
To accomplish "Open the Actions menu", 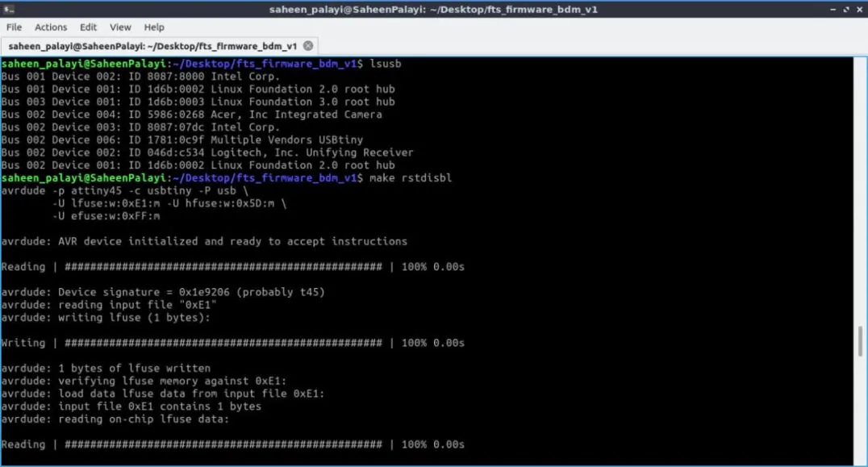I will (50, 27).
